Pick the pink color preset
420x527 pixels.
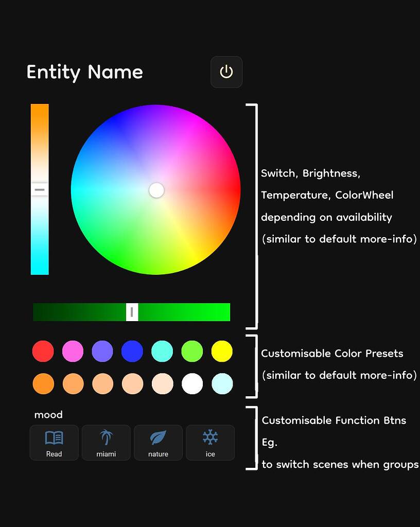73,351
